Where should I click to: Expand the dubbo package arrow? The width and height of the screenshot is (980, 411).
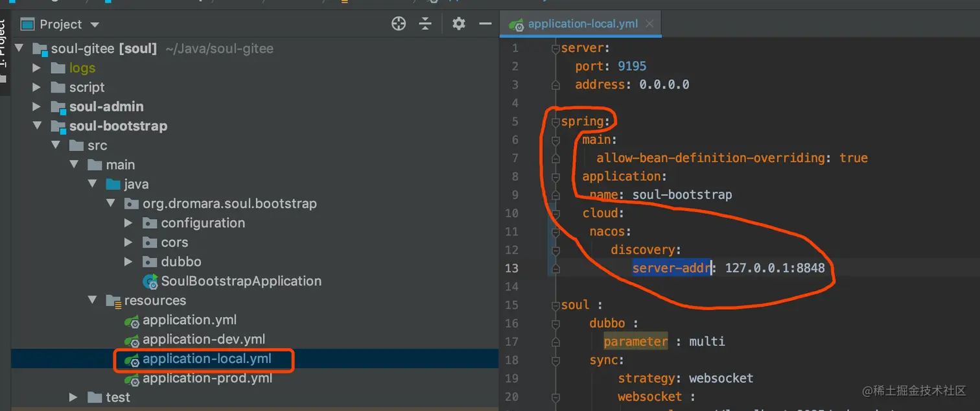point(128,262)
